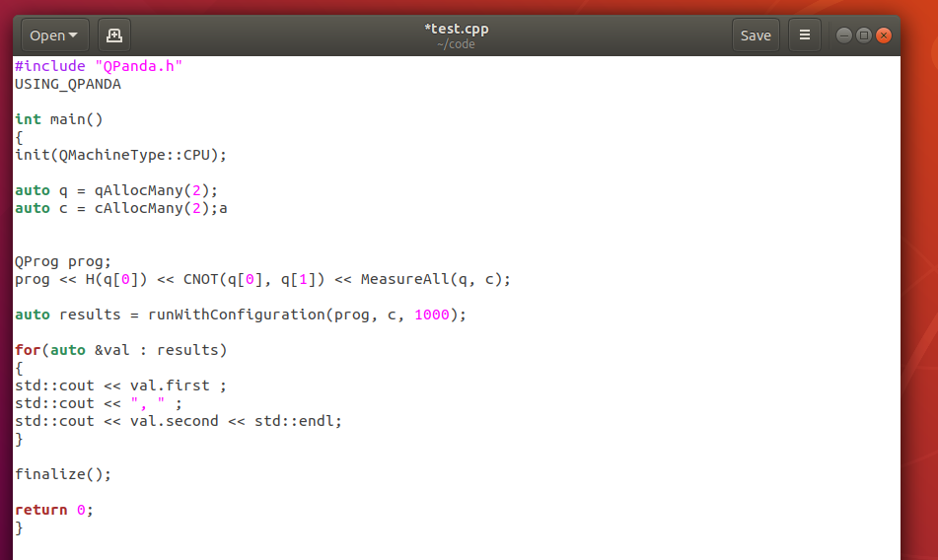Click the CNOT(q[0], q[1]) text
This screenshot has width=938, height=560.
point(254,279)
